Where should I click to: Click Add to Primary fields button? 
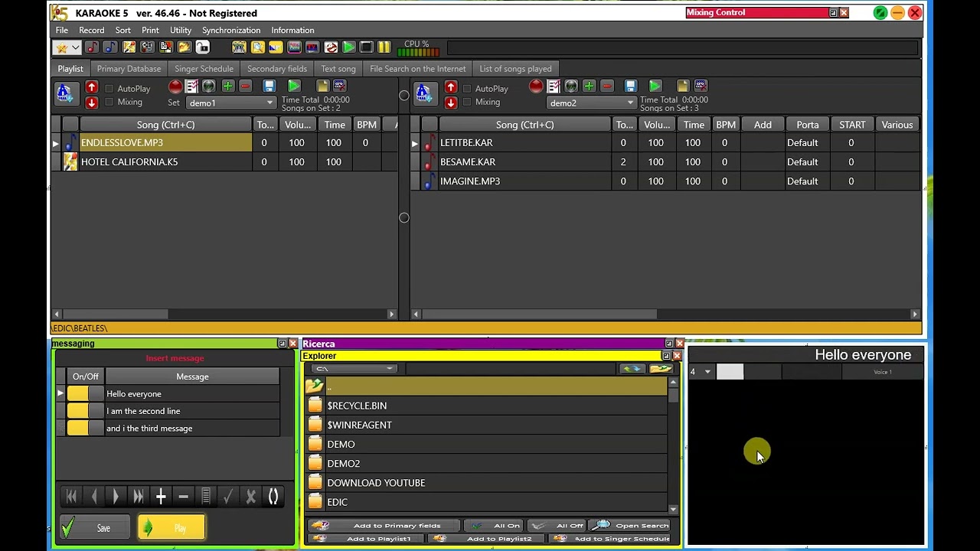click(x=384, y=526)
